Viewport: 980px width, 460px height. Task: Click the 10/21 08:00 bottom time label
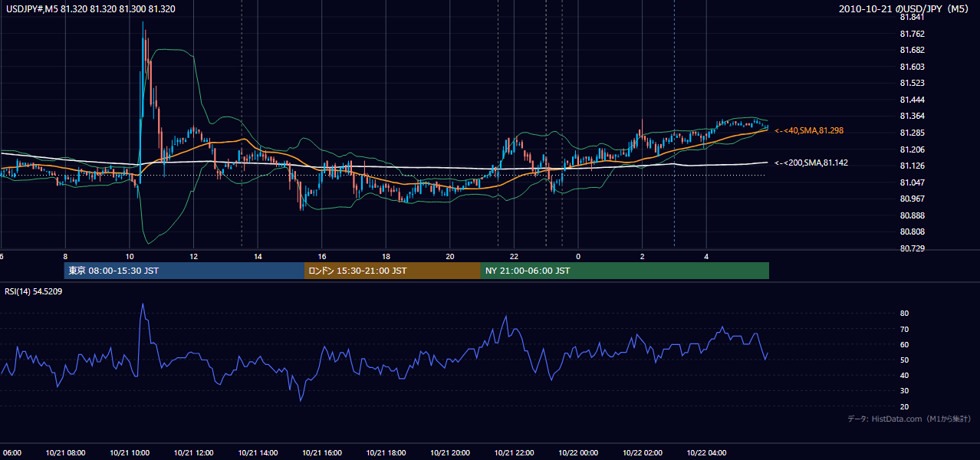65,453
